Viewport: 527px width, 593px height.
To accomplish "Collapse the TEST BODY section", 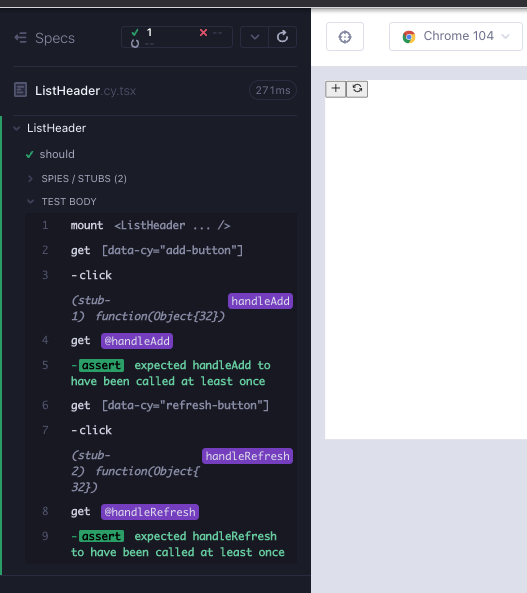I will click(x=69, y=202).
